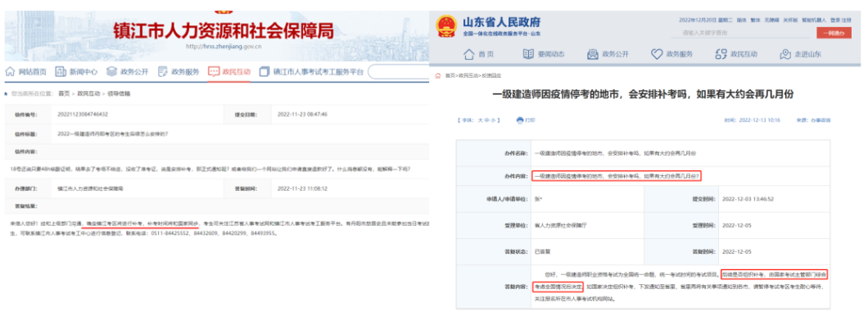This screenshot has height=316, width=868.
Task: Click handling department 镇江市人力资源和社会保障局
Action: tap(90, 188)
